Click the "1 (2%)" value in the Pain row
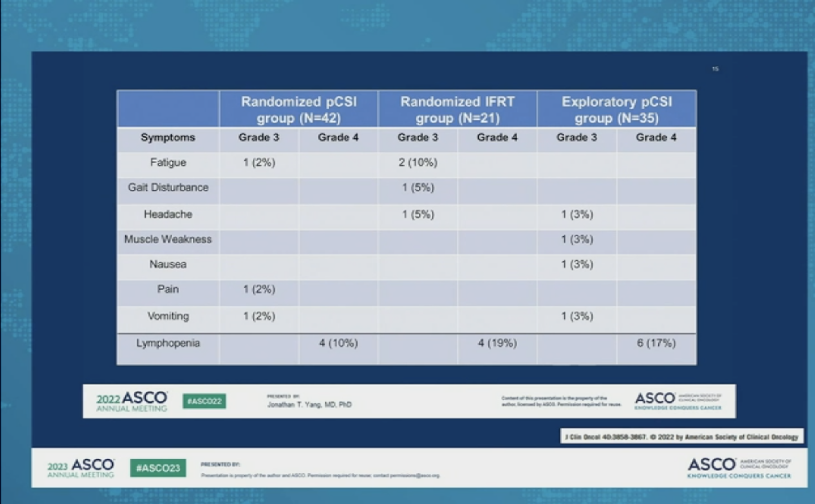Screen dimensions: 815x504 259,289
